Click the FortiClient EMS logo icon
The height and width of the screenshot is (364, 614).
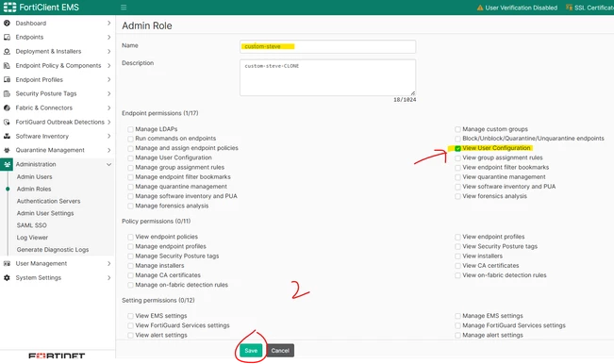tap(9, 7)
